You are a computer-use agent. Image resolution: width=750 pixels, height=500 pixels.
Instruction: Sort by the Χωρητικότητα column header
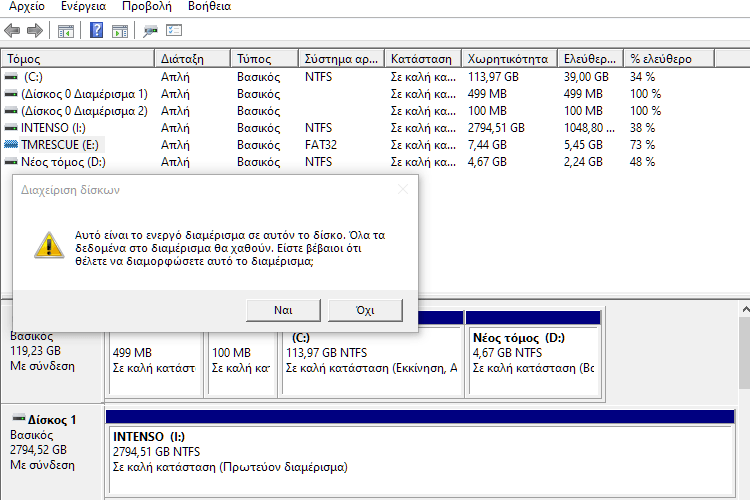(x=509, y=59)
